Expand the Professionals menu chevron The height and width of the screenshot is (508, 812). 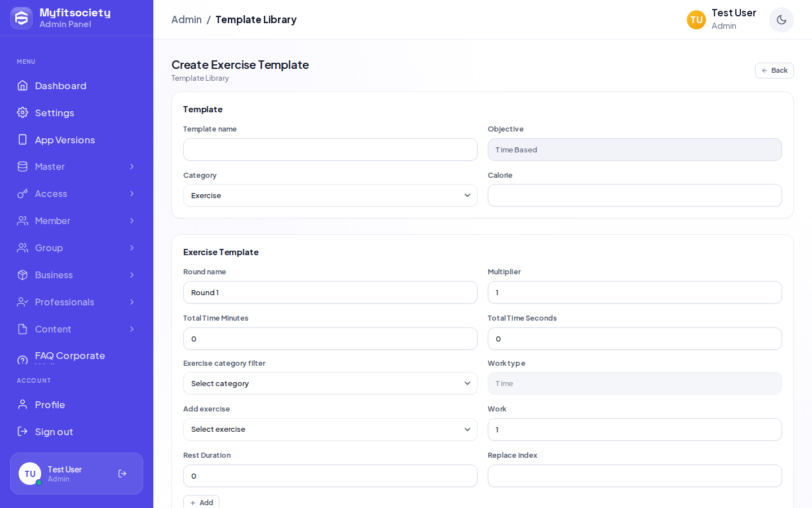coord(132,302)
